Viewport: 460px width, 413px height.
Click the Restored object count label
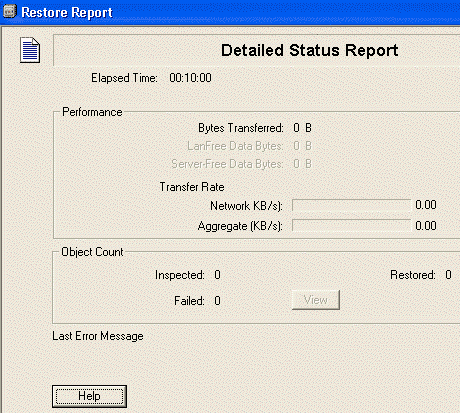(413, 275)
